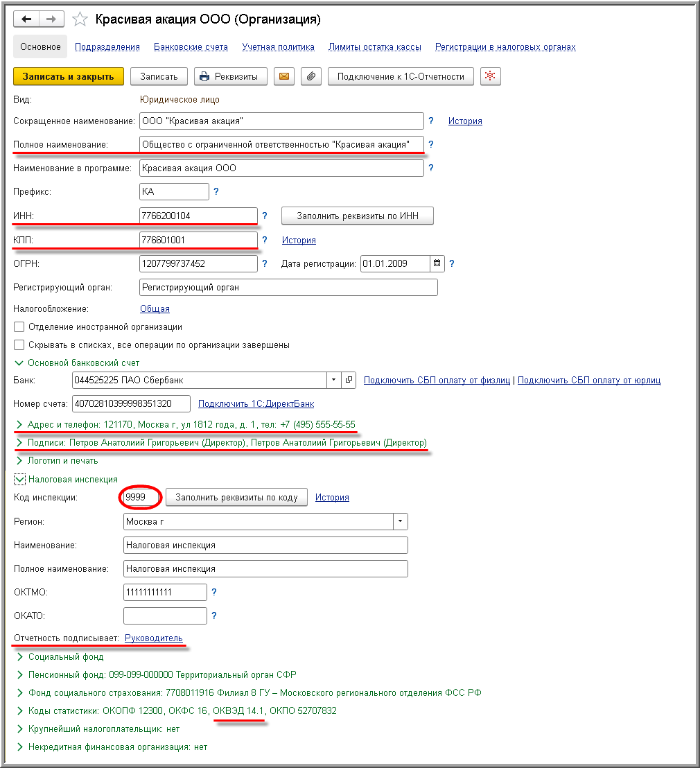Screen dimensions: 700x768
Task: Mark organization as favorite with star
Action: click(x=80, y=19)
